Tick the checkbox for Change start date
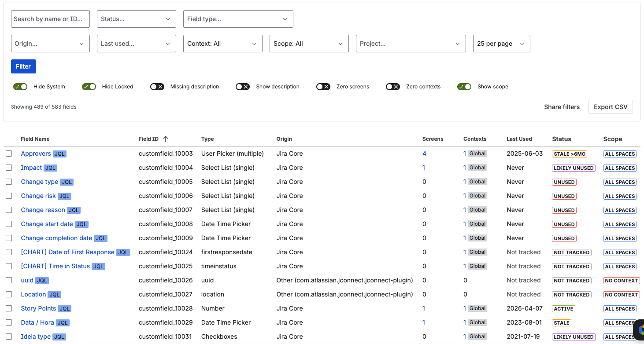The width and height of the screenshot is (644, 344). click(9, 224)
